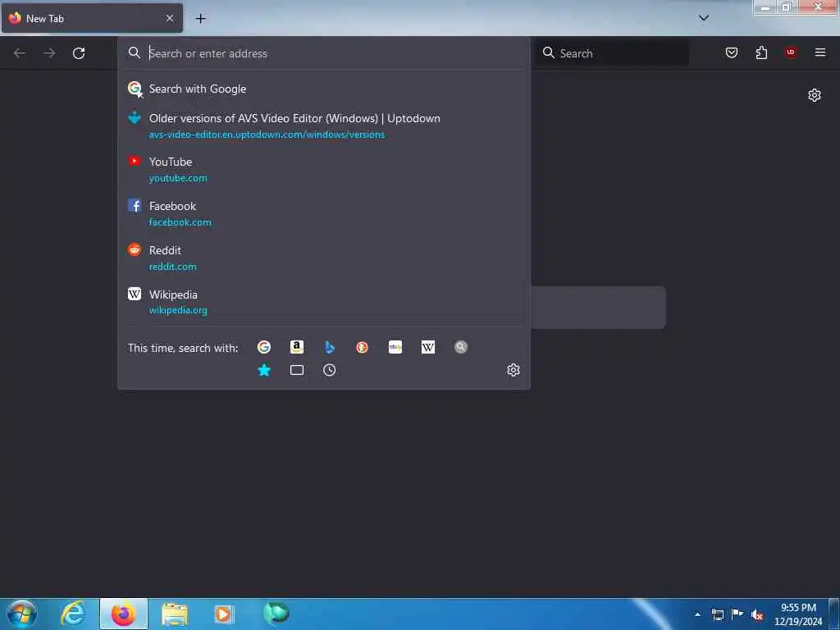Search this time with Wikipedia icon
The image size is (840, 630).
[428, 347]
